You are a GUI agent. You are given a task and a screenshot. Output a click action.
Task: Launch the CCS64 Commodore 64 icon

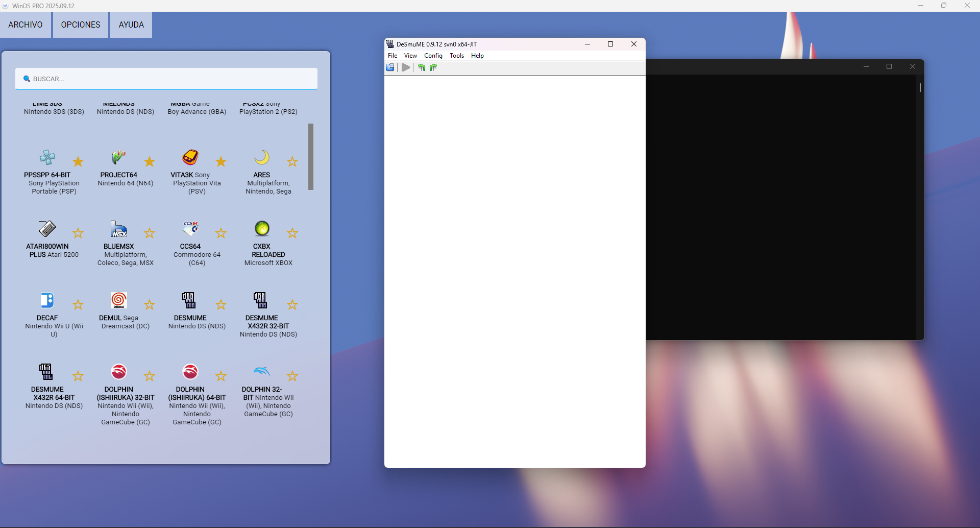(190, 229)
